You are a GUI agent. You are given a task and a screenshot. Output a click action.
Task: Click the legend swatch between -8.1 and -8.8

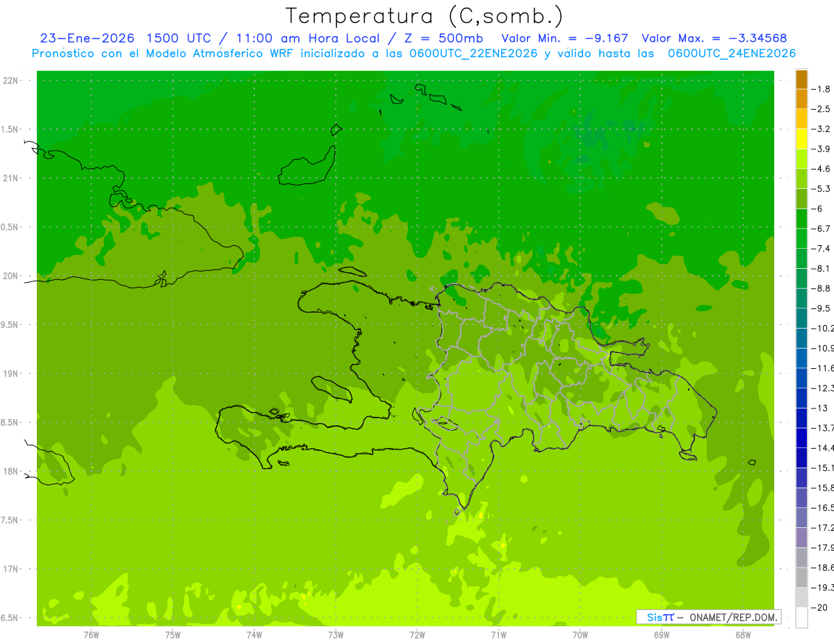point(801,279)
